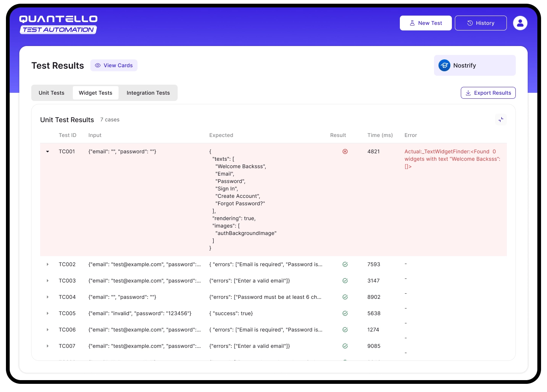Click the Input column header
Screen dimensions: 547x392
95,135
